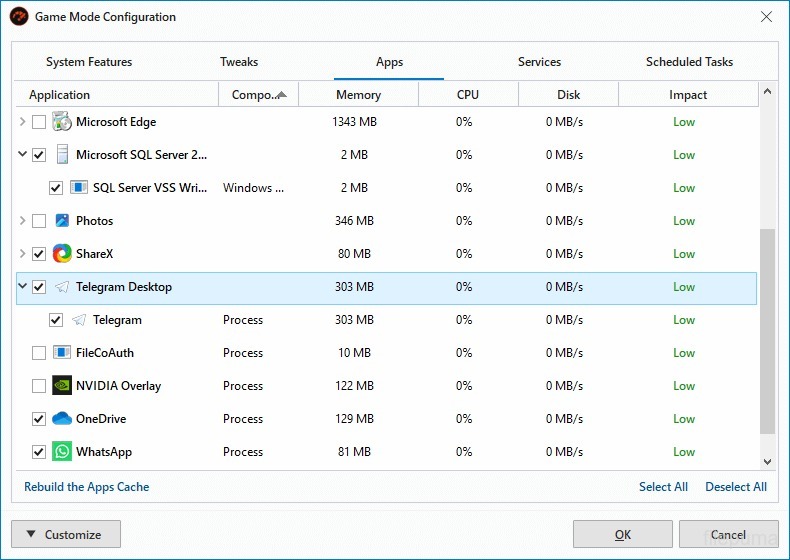Viewport: 790px width, 560px height.
Task: Collapse the Telegram Desktop group
Action: [x=23, y=287]
